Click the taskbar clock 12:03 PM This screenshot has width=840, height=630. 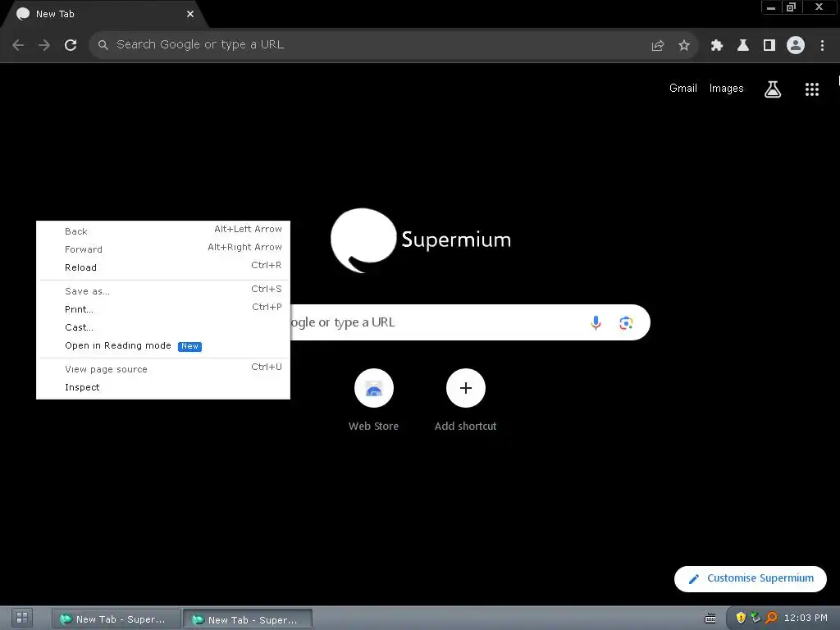pyautogui.click(x=806, y=619)
